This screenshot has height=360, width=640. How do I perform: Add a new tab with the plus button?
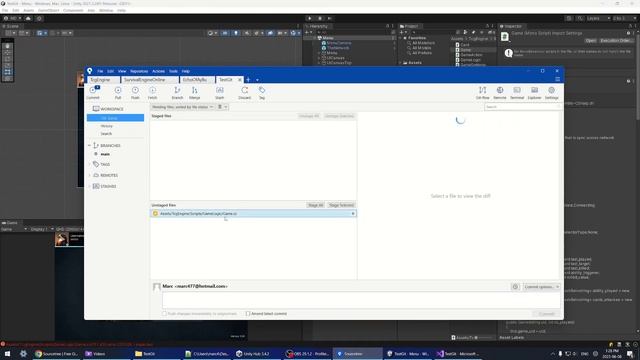[x=248, y=80]
